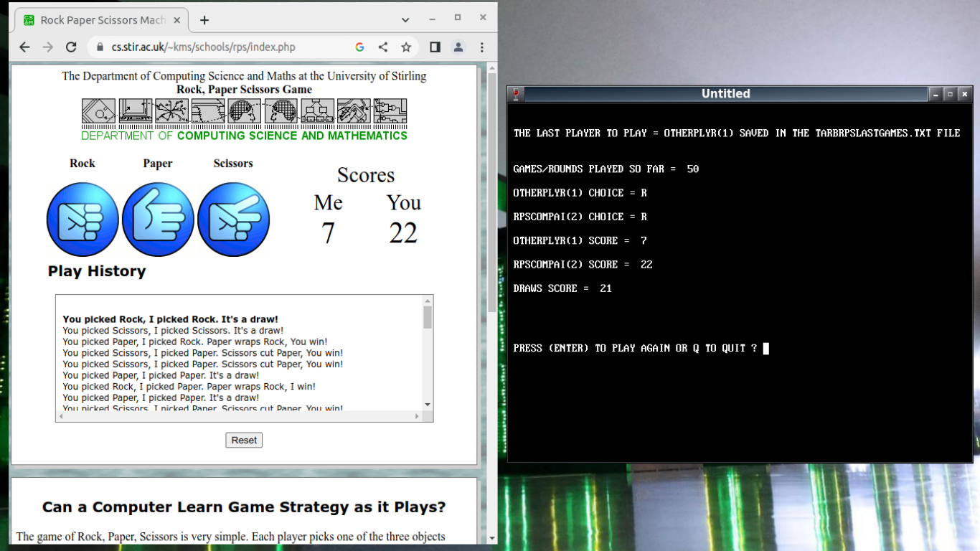
Task: Open the terminal window menu icon
Action: click(x=516, y=93)
